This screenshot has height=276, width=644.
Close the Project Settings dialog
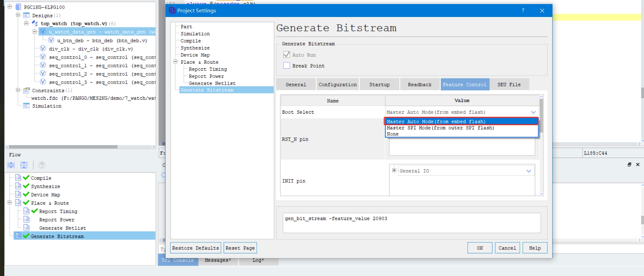point(542,11)
